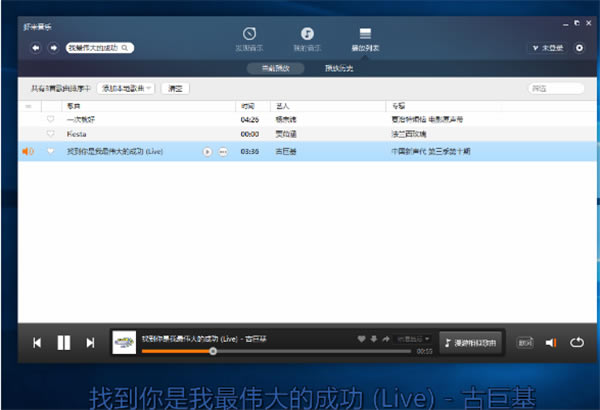600x410 pixels.
Task: Pause the currently playing song
Action: tap(63, 343)
